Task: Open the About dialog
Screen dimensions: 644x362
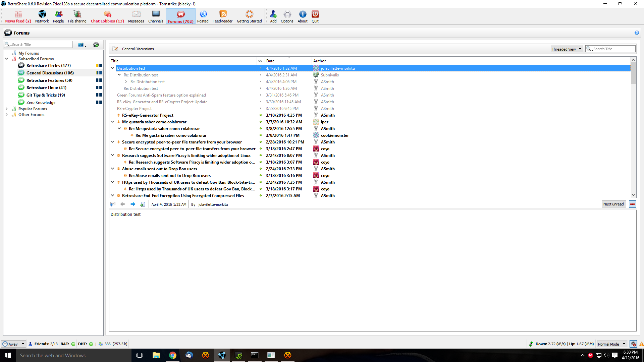Action: coord(303,16)
